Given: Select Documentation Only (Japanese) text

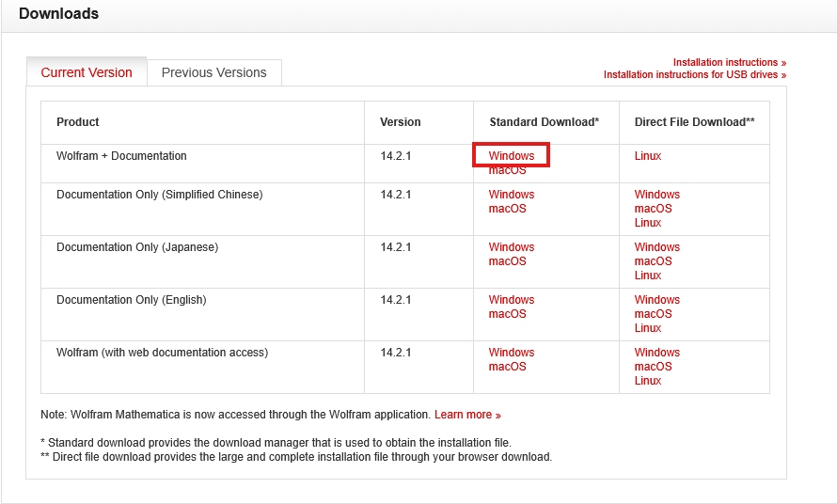Looking at the screenshot, I should (x=137, y=247).
